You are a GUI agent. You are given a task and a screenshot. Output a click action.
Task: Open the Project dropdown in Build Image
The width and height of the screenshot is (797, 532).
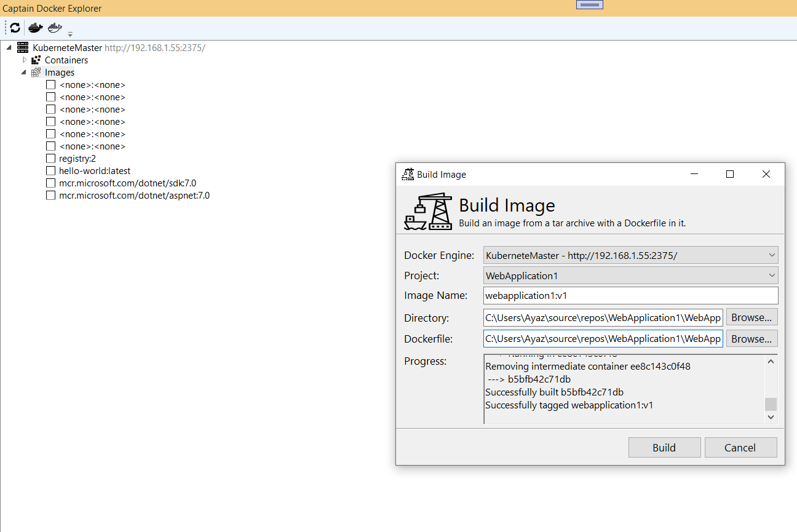[772, 276]
